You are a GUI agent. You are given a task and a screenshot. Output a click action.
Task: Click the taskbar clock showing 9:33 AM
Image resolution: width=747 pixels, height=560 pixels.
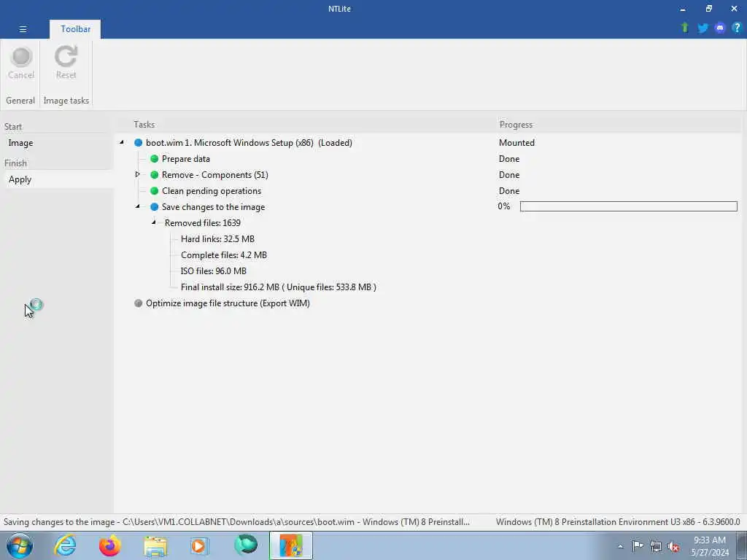710,545
